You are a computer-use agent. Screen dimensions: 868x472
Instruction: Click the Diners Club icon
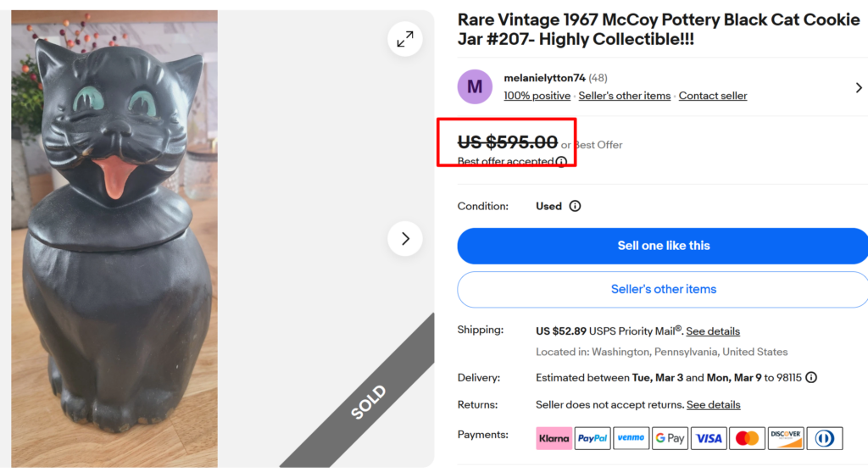[x=825, y=438]
